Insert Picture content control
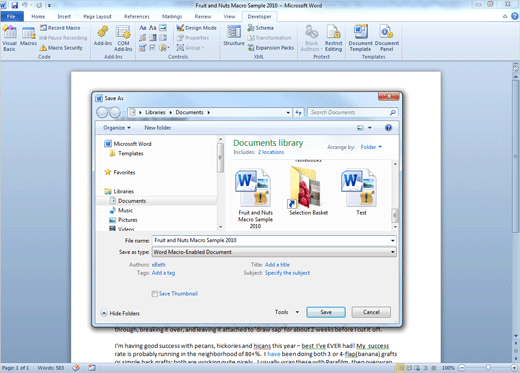The width and height of the screenshot is (520, 373). (x=163, y=28)
